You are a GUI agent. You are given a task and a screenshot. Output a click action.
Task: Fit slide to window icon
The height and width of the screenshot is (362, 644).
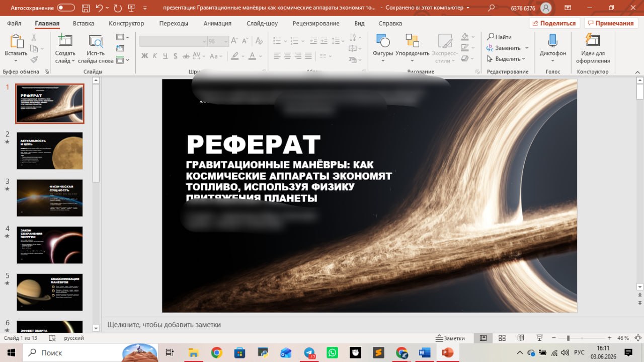[638, 338]
